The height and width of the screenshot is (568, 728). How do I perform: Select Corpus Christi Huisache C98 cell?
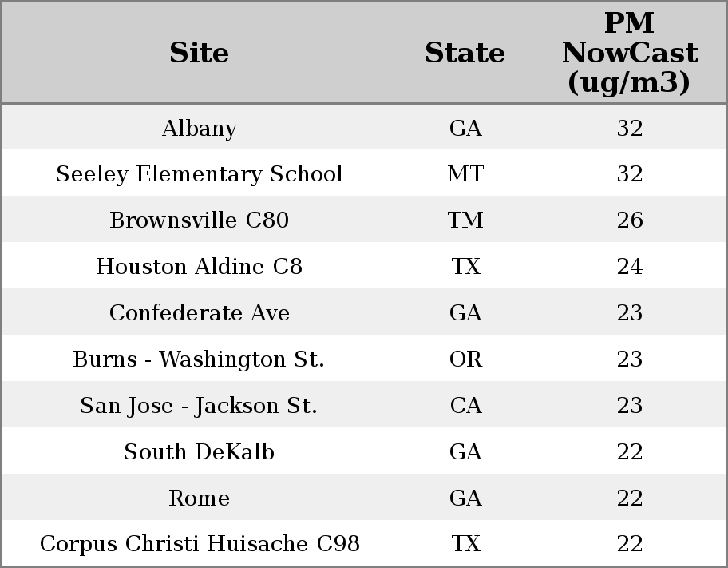(199, 544)
